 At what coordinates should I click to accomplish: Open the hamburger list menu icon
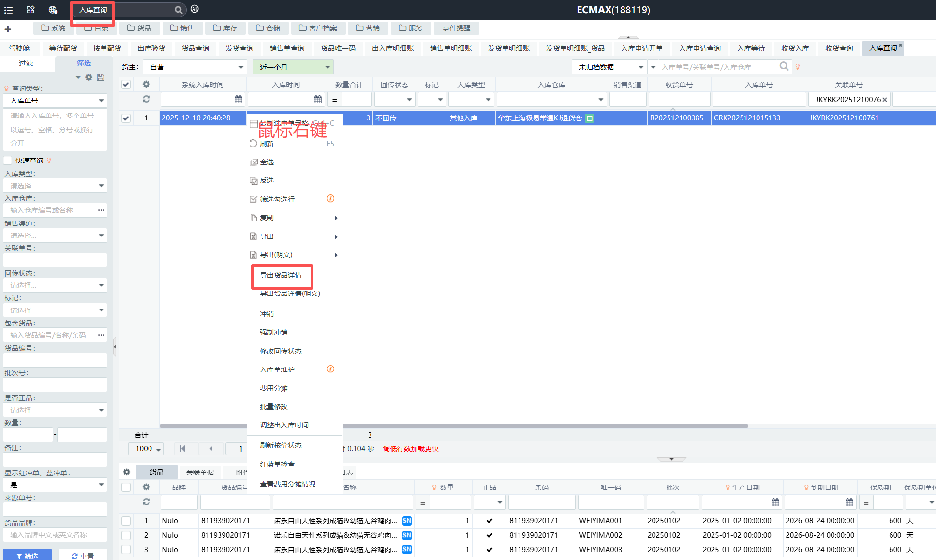pos(9,10)
